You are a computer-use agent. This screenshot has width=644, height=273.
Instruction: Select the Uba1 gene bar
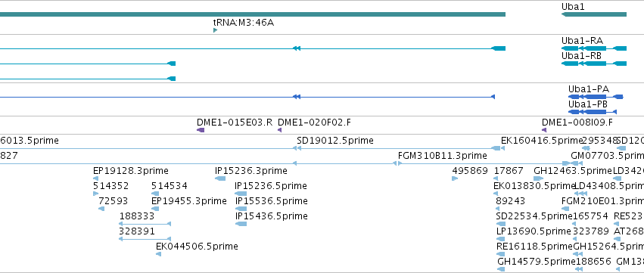pos(594,14)
